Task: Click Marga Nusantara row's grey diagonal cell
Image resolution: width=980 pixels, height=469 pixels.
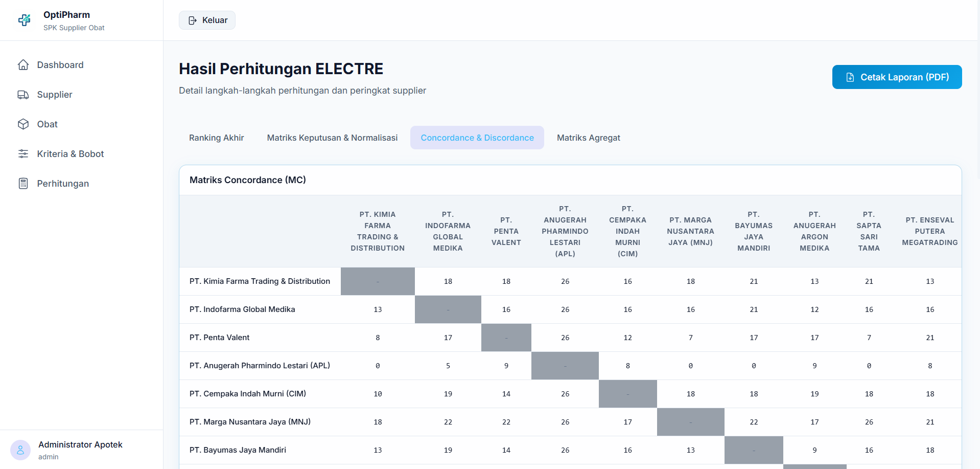Action: point(691,422)
